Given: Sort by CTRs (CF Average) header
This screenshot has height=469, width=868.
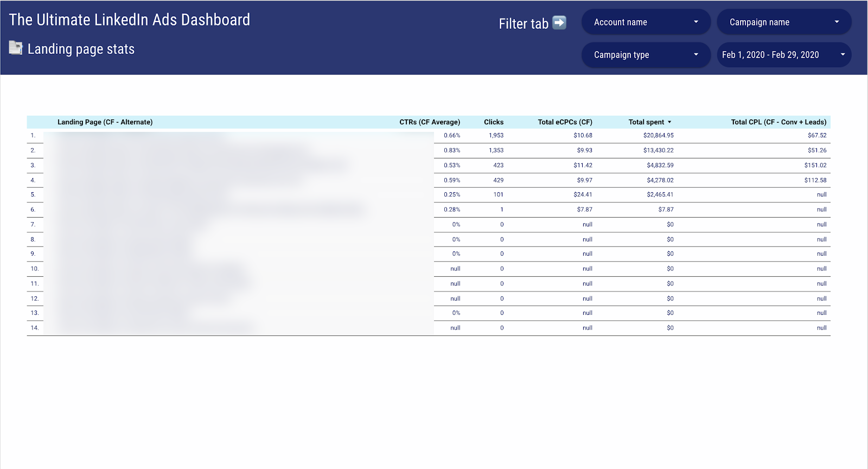Looking at the screenshot, I should [429, 122].
